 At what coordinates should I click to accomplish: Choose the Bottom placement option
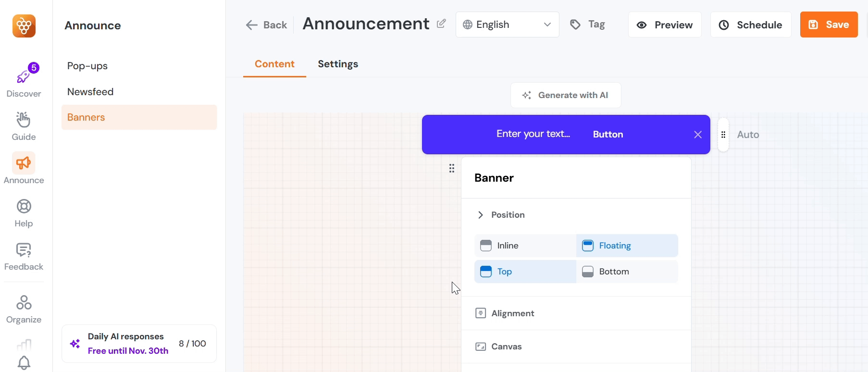click(x=627, y=272)
